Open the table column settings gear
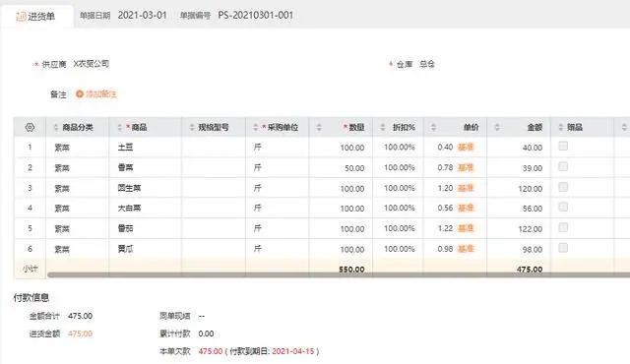This screenshot has height=364, width=630. coord(30,127)
